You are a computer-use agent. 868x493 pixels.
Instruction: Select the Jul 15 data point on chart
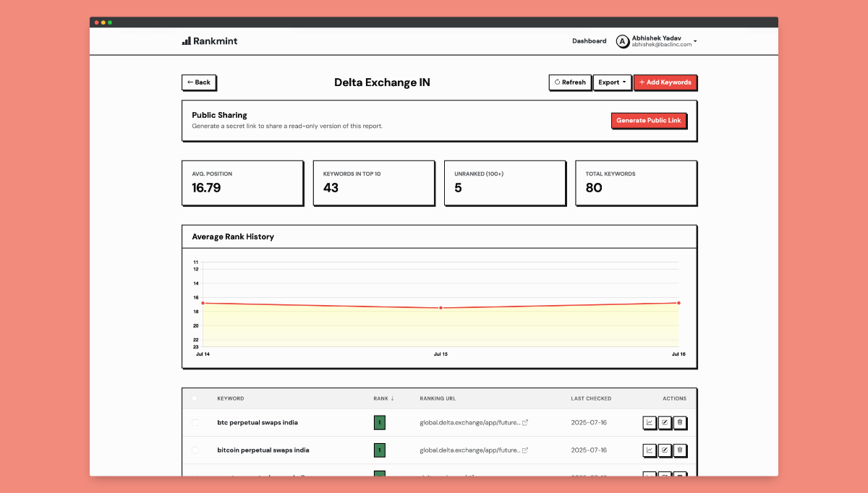[441, 307]
